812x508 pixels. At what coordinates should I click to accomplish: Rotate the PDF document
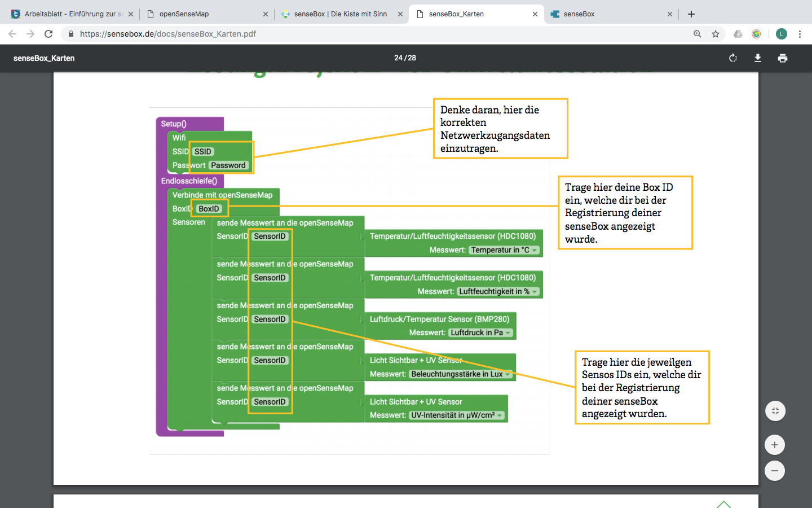pyautogui.click(x=733, y=58)
